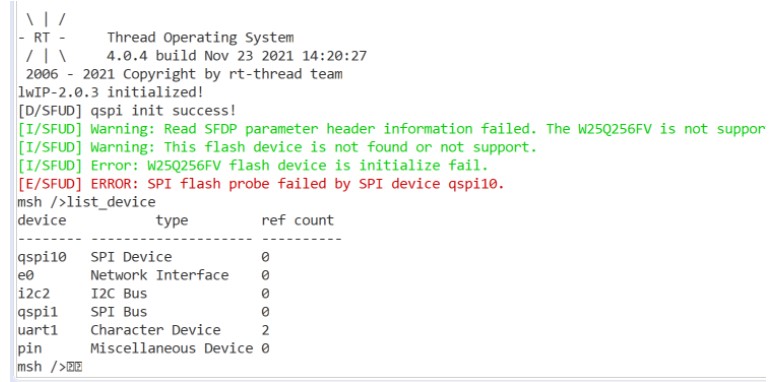Click the msh command prompt at bottom
779x382 pixels.
pos(49,367)
